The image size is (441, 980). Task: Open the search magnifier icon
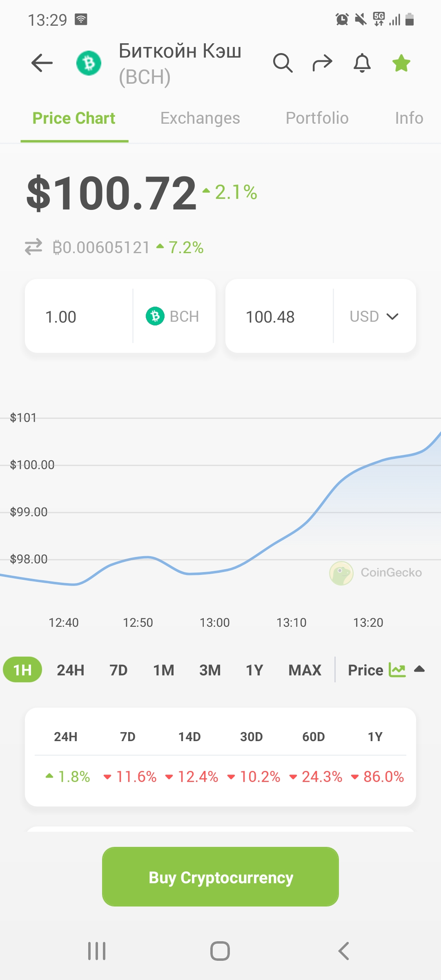[283, 63]
